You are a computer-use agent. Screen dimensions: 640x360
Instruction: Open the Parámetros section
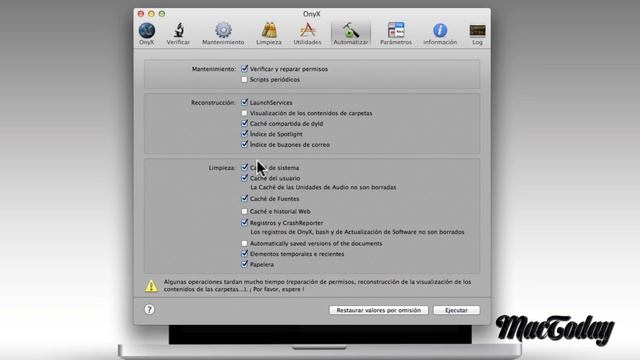coord(396,34)
